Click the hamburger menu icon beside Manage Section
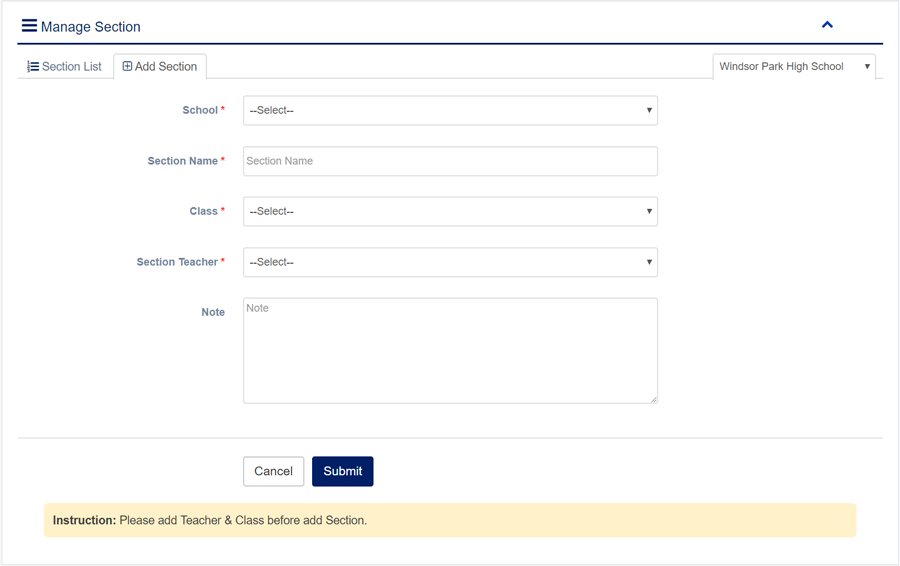Screen dimensions: 900x566 tap(29, 26)
